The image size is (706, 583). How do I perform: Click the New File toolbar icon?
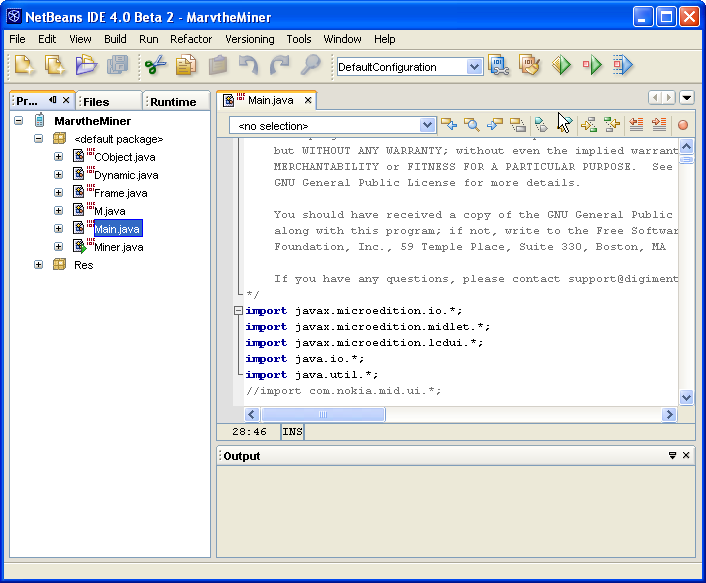(x=24, y=66)
